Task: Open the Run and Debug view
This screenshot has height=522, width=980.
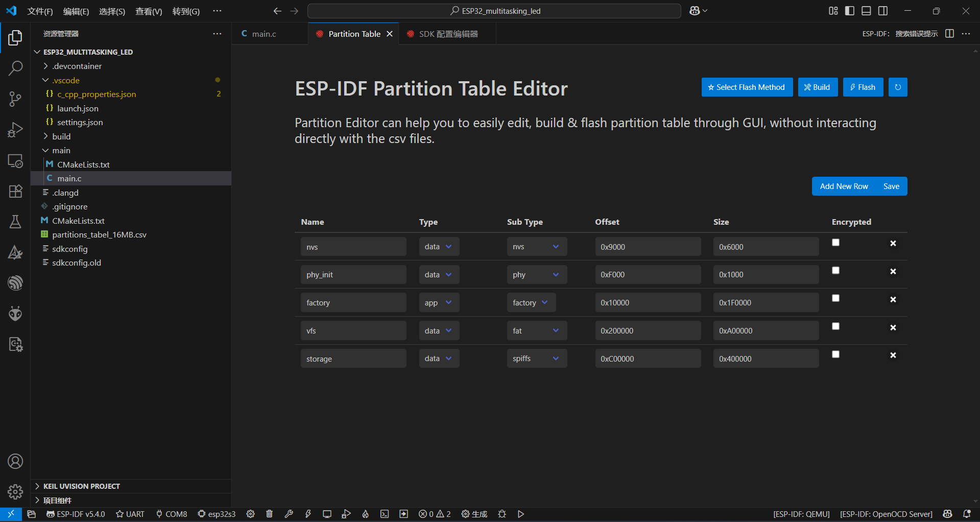Action: 15,130
